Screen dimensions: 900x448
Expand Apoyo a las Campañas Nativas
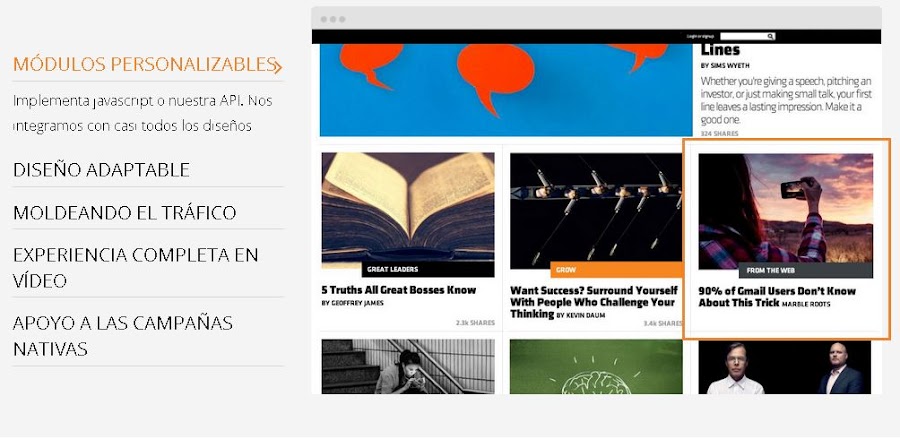(x=122, y=336)
